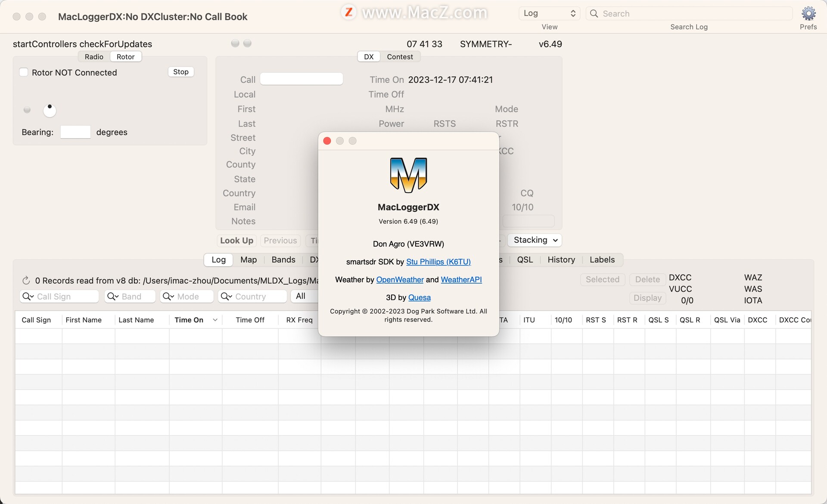Viewport: 827px width, 504px height.
Task: Click the Selected button
Action: (x=603, y=279)
